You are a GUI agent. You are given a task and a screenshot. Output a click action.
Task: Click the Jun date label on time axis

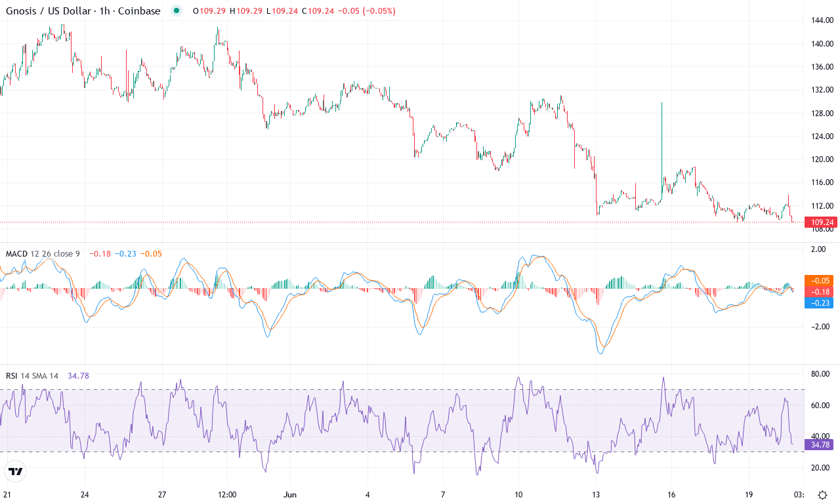(291, 494)
